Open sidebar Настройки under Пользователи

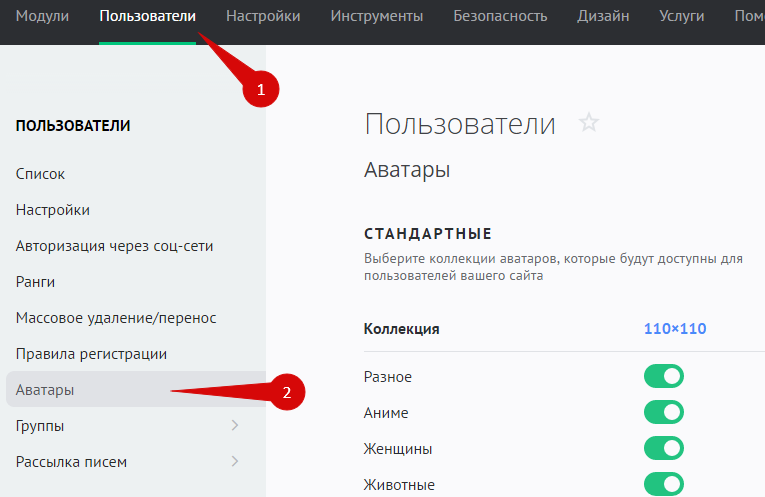(53, 210)
